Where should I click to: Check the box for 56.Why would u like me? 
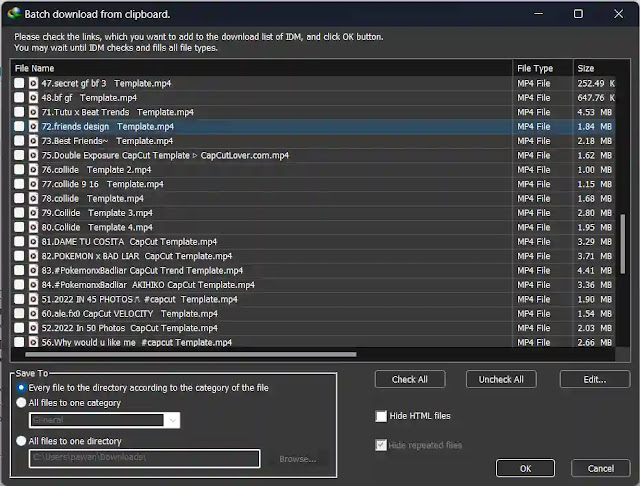[x=19, y=342]
